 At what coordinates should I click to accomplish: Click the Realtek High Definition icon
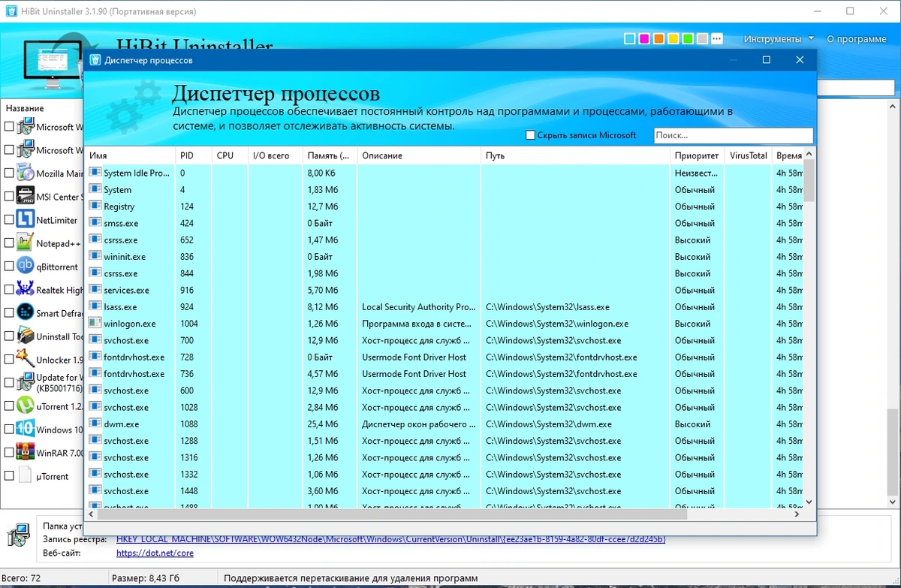[x=26, y=289]
